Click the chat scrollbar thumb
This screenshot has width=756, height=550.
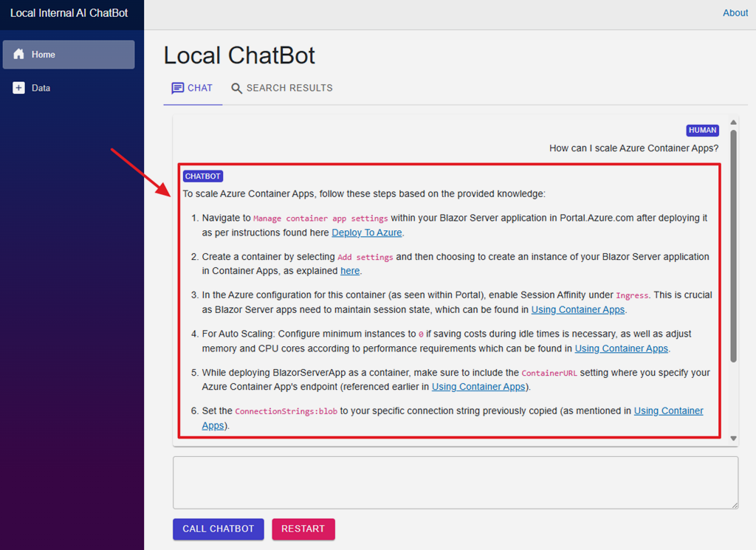click(733, 246)
